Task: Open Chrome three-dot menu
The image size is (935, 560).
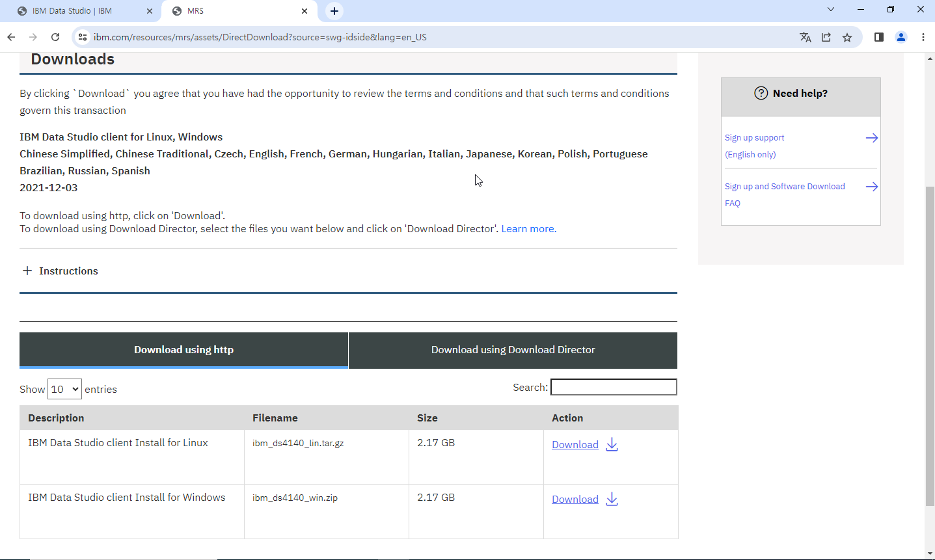Action: click(923, 37)
